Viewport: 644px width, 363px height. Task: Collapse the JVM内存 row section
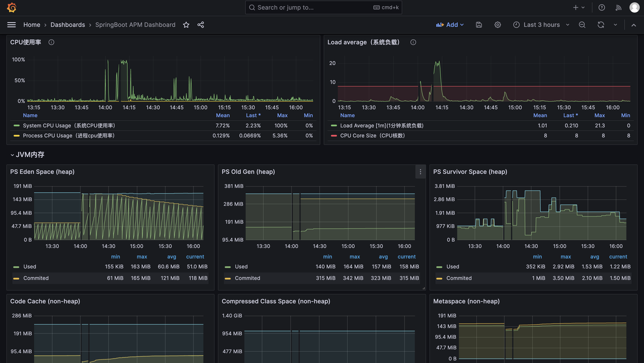13,155
